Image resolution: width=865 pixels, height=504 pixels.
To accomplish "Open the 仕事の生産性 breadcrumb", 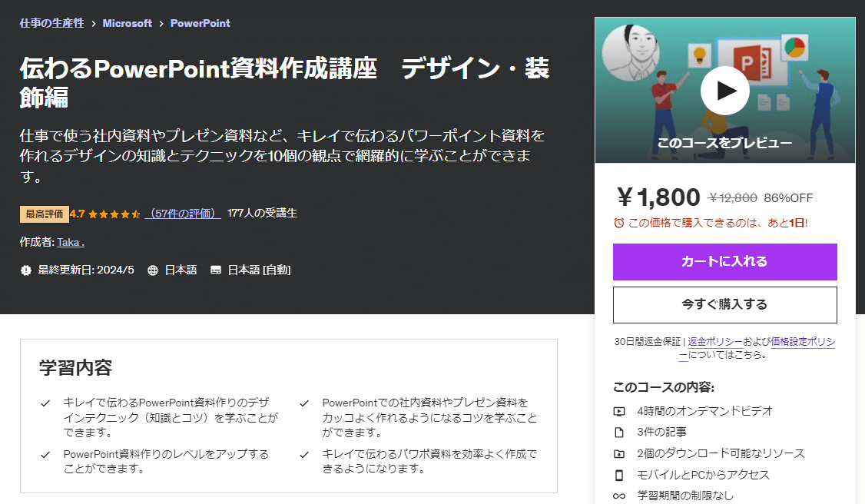I will [52, 23].
